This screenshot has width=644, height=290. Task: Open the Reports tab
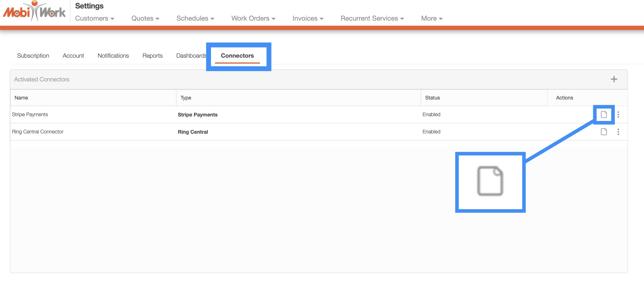pyautogui.click(x=152, y=56)
